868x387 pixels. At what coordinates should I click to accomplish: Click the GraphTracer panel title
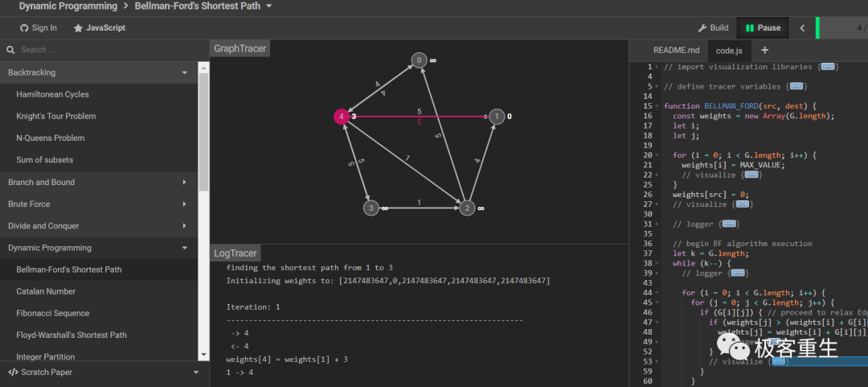pyautogui.click(x=240, y=49)
